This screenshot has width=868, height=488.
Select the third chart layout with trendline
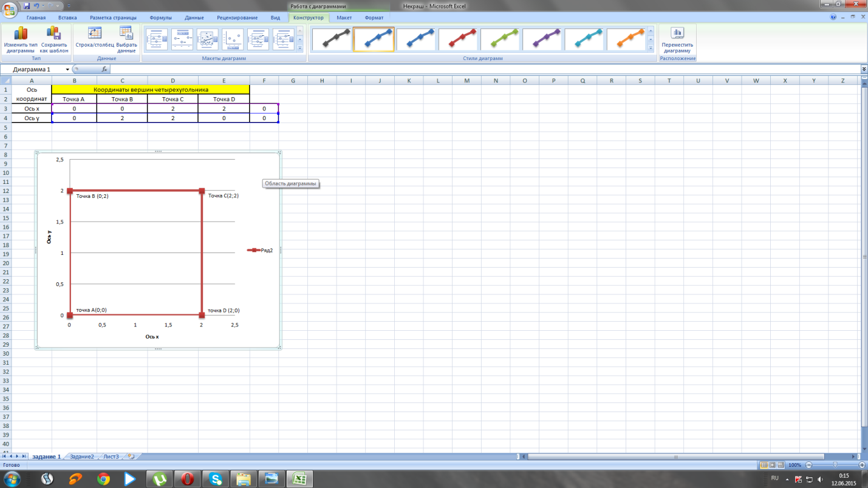pyautogui.click(x=208, y=39)
